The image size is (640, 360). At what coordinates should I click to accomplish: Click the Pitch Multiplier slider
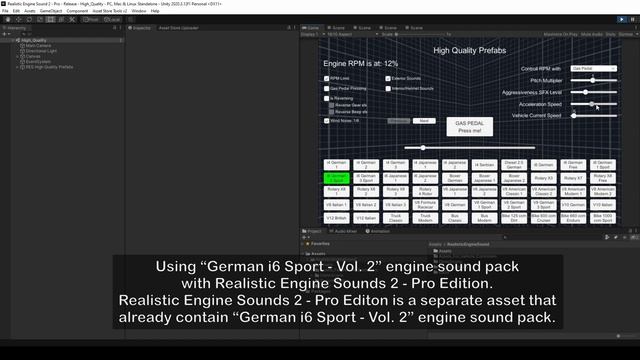(x=593, y=80)
